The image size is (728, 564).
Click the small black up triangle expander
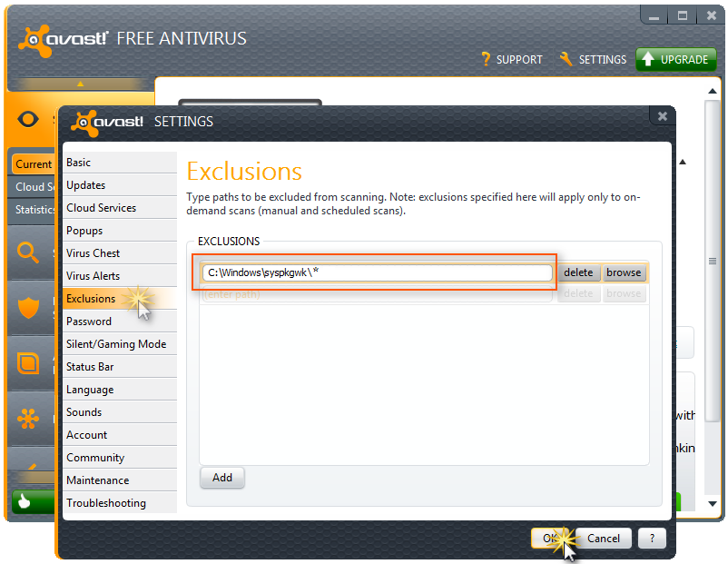pos(683,163)
